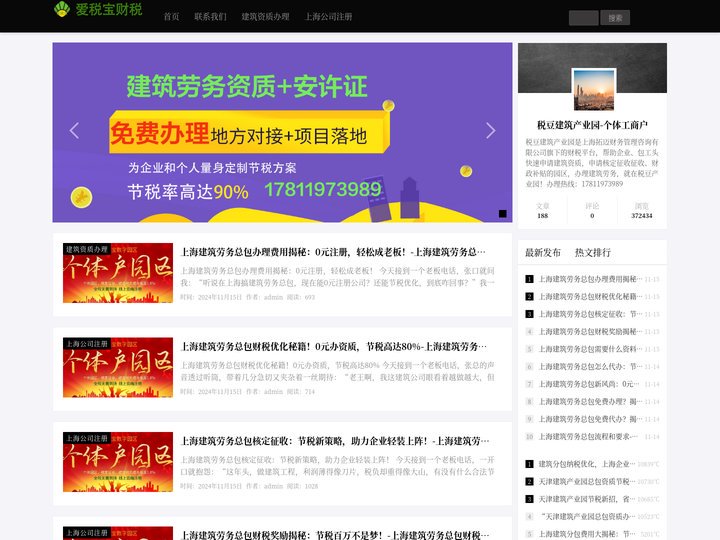This screenshot has width=720, height=540.
Task: Click the 爱税宝财税 green logo icon
Action: click(x=62, y=9)
